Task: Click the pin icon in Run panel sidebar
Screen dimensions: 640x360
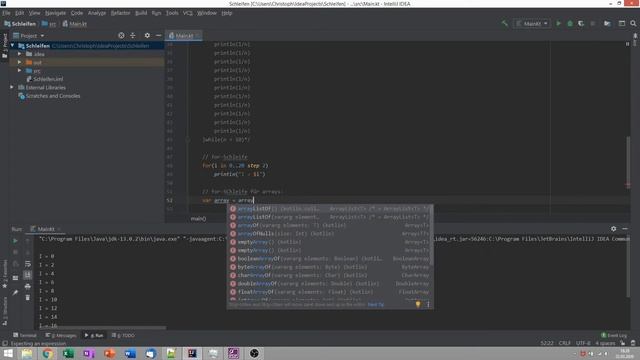Action: coord(15,292)
